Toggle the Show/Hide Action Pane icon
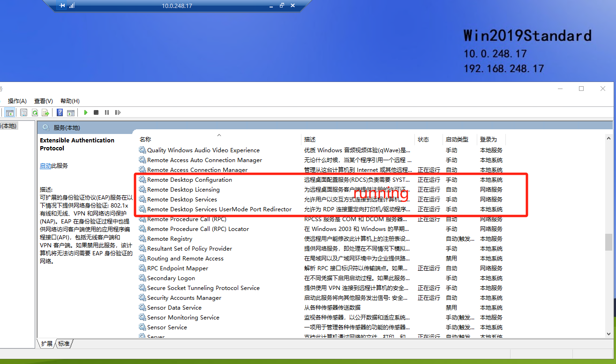Viewport: 616px width, 364px height. coord(71,112)
